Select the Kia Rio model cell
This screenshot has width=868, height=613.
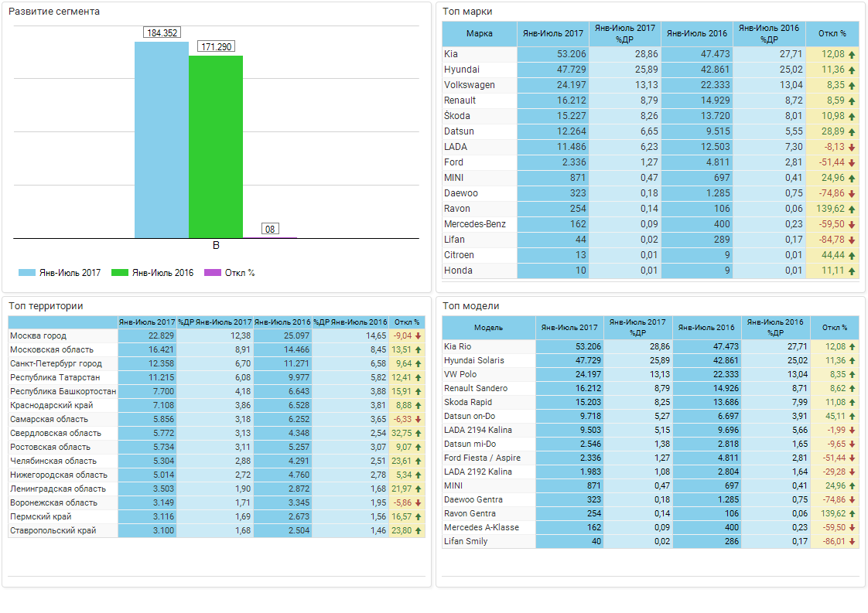[x=488, y=347]
